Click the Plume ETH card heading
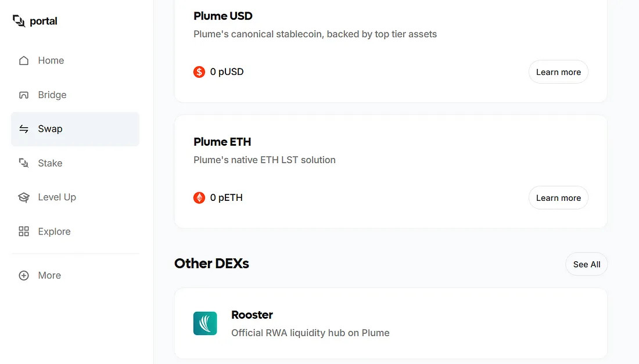This screenshot has height=364, width=639. click(222, 142)
